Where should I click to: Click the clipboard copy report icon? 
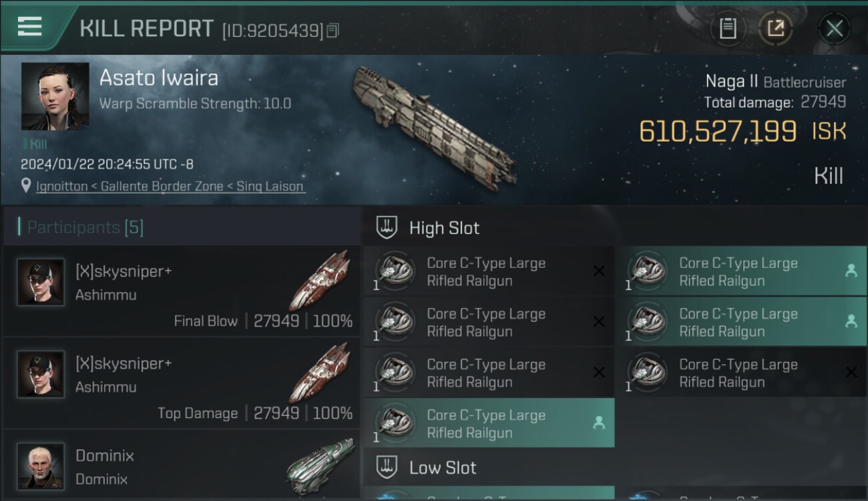[728, 29]
